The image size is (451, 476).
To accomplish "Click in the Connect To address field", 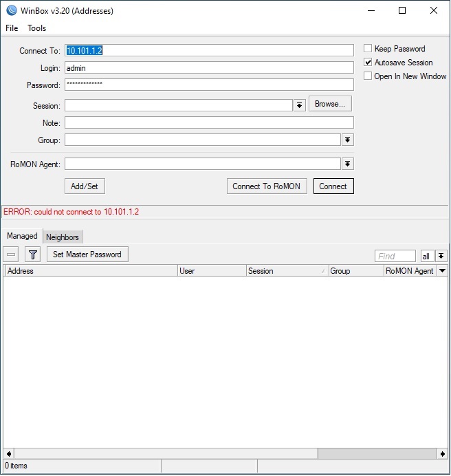I will point(209,50).
